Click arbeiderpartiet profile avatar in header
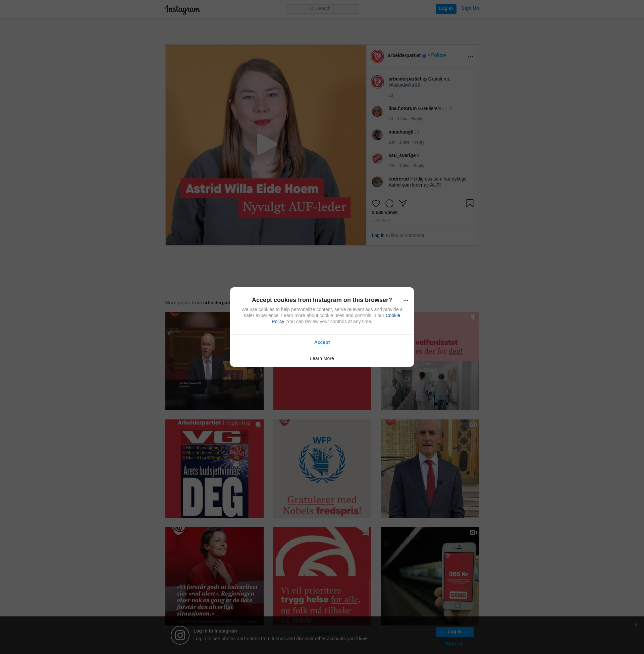Image resolution: width=644 pixels, height=654 pixels. click(x=377, y=56)
